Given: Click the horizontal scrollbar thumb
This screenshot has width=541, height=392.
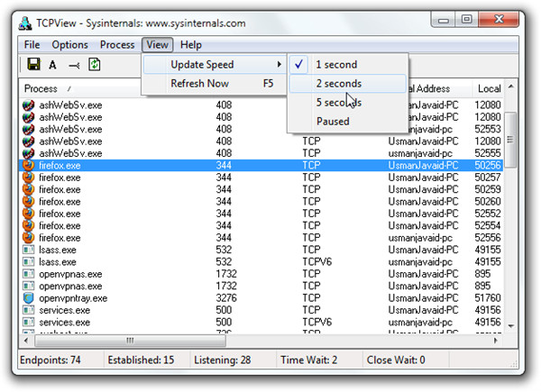Looking at the screenshot, I should click(x=130, y=341).
